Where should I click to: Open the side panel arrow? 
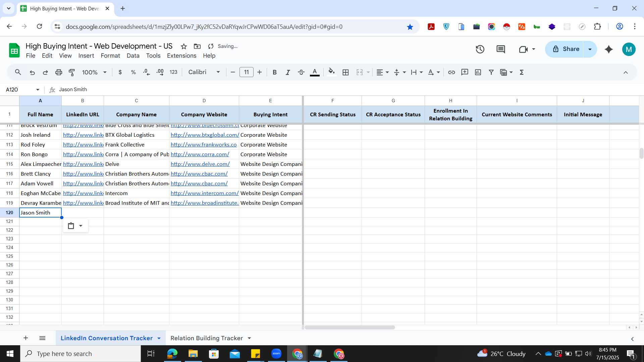coord(633,339)
